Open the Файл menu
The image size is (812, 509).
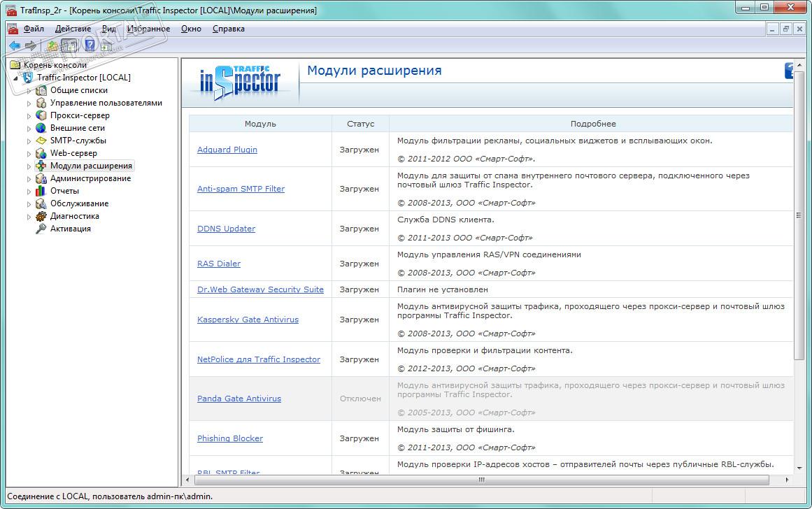point(34,29)
